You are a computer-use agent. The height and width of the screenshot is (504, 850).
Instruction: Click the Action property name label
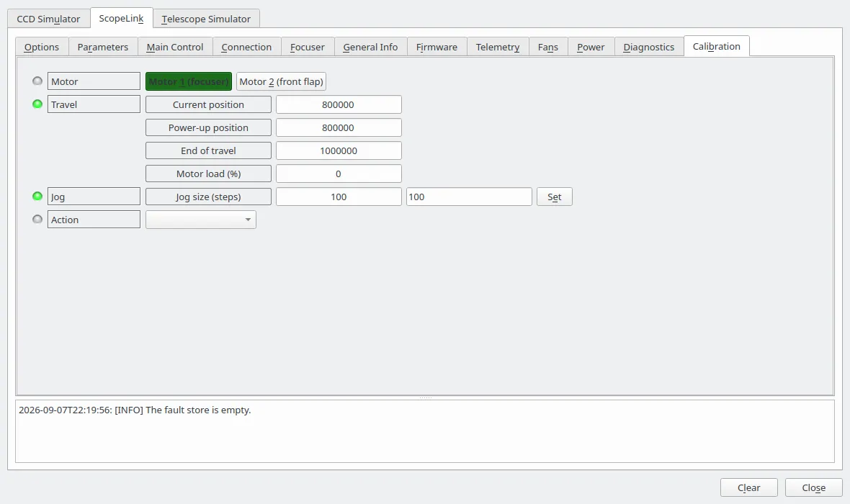click(94, 220)
